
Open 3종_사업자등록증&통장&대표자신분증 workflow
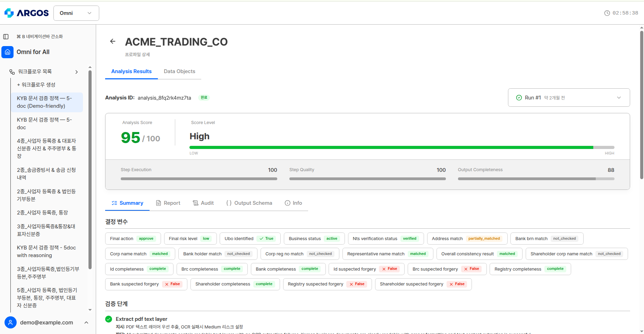click(x=47, y=230)
